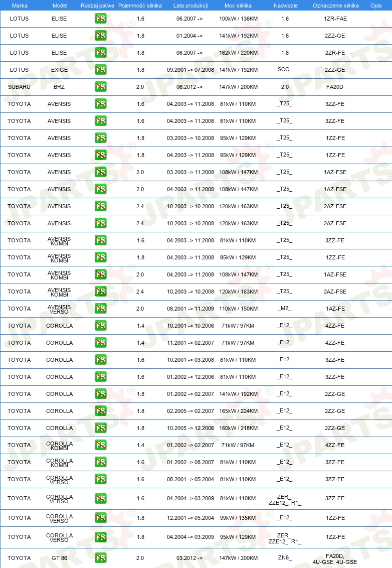Click the 2ZR-FE engine code cell
The image size is (392, 568).
(x=335, y=53)
